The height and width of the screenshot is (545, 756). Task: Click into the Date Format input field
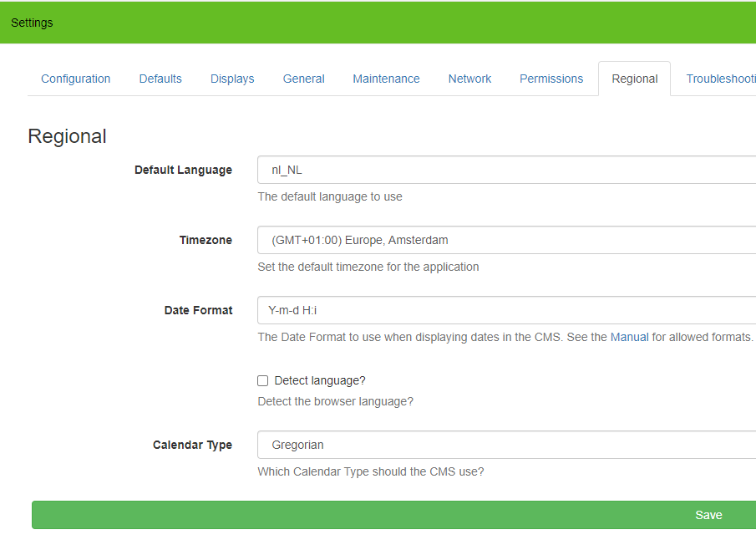[x=507, y=310]
